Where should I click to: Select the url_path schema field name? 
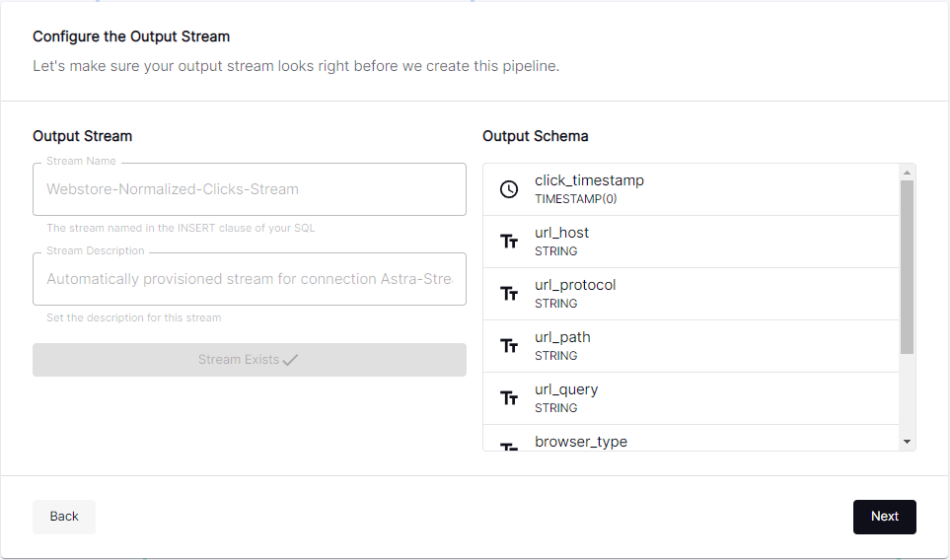pyautogui.click(x=562, y=337)
